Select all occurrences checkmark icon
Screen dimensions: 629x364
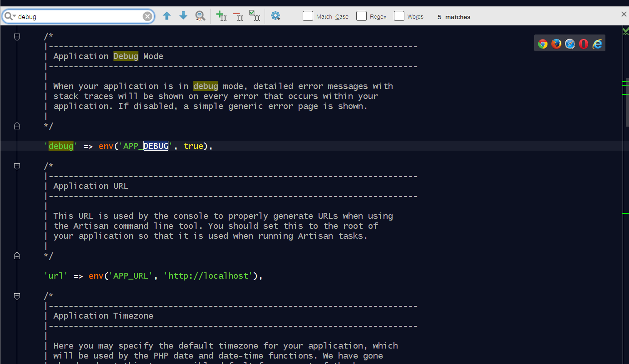tap(255, 16)
